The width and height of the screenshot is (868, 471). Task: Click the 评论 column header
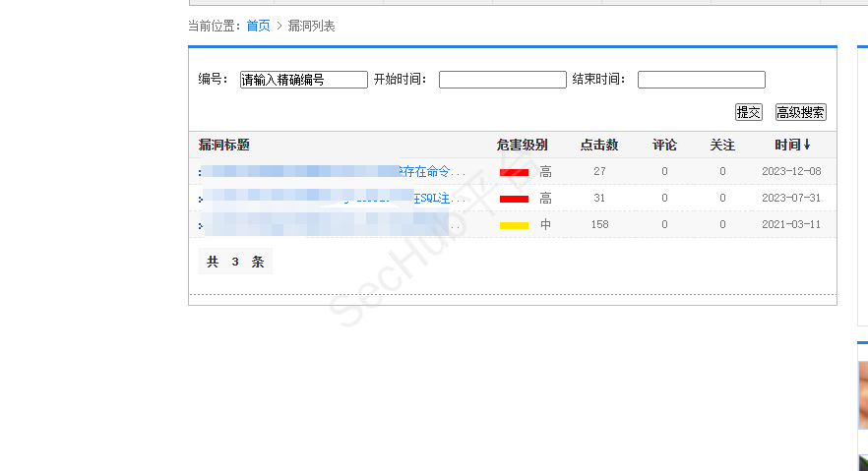[x=664, y=145]
